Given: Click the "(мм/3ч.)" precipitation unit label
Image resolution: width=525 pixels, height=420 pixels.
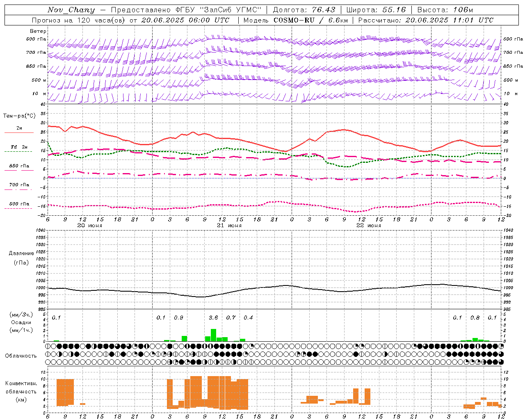Looking at the screenshot, I should (x=21, y=315).
